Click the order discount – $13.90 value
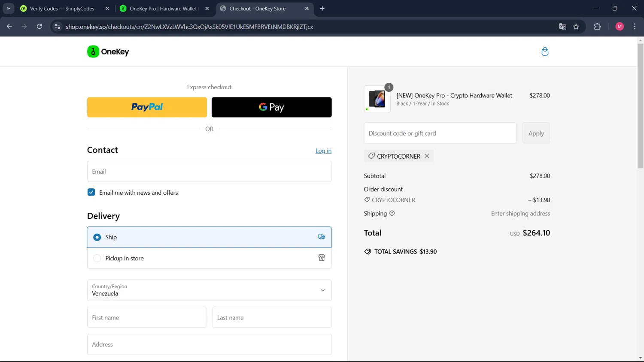 click(539, 200)
